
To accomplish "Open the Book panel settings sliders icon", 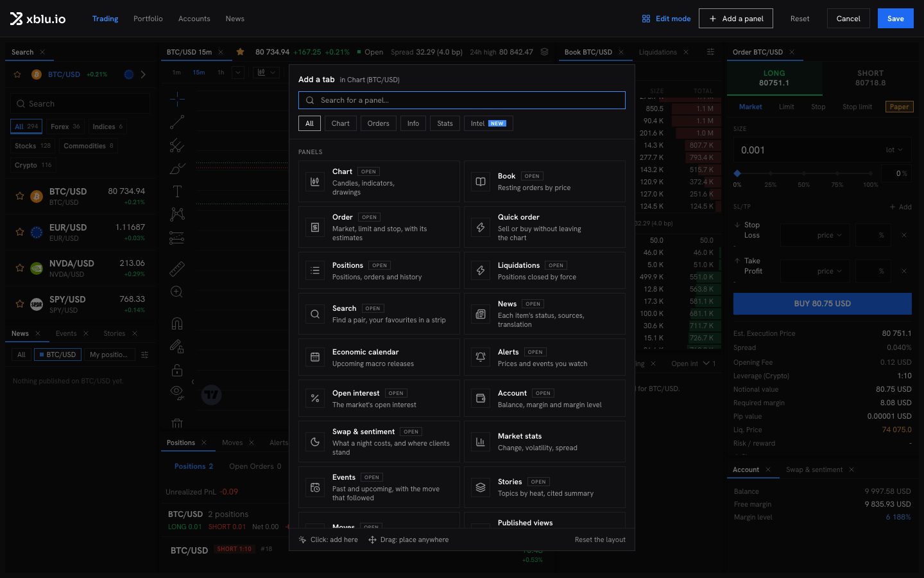I will pos(710,52).
